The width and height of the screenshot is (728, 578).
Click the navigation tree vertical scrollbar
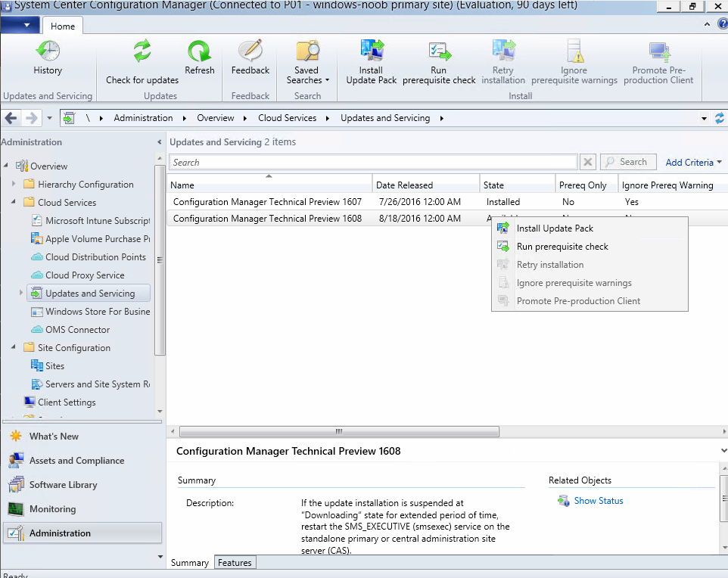[160, 260]
